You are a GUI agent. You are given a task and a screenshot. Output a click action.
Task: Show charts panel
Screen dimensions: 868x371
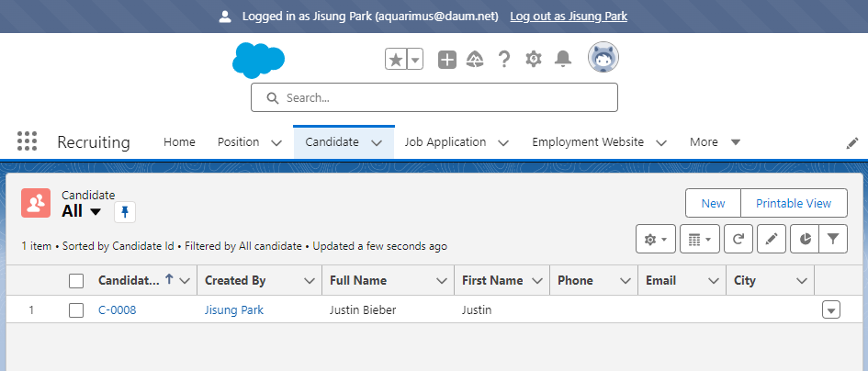(x=805, y=239)
